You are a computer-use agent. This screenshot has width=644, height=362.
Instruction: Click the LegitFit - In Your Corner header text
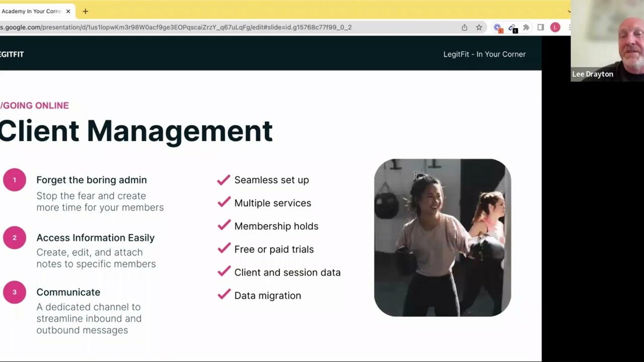[x=485, y=54]
